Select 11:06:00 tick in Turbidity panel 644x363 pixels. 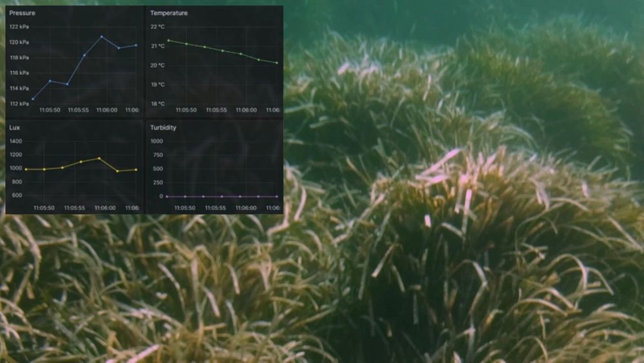246,208
